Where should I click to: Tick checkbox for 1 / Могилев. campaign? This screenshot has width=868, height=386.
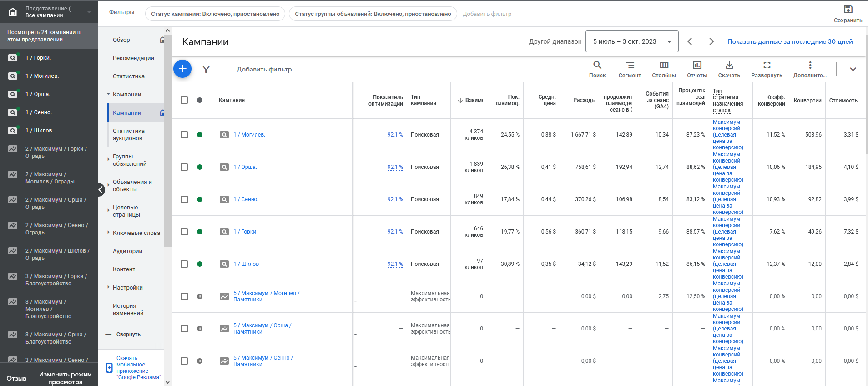tap(184, 135)
